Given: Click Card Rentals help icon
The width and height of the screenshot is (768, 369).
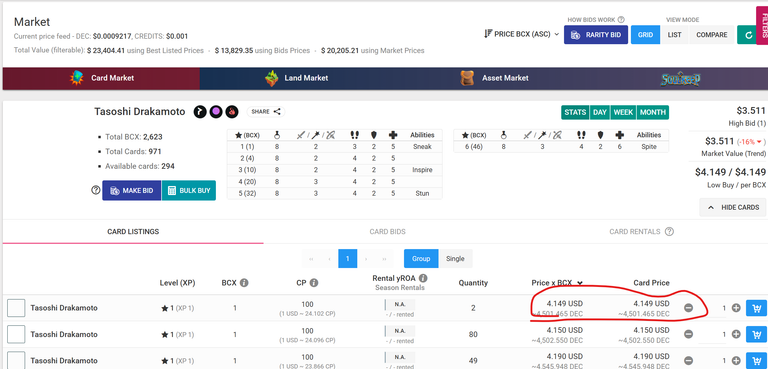Looking at the screenshot, I should tap(669, 231).
